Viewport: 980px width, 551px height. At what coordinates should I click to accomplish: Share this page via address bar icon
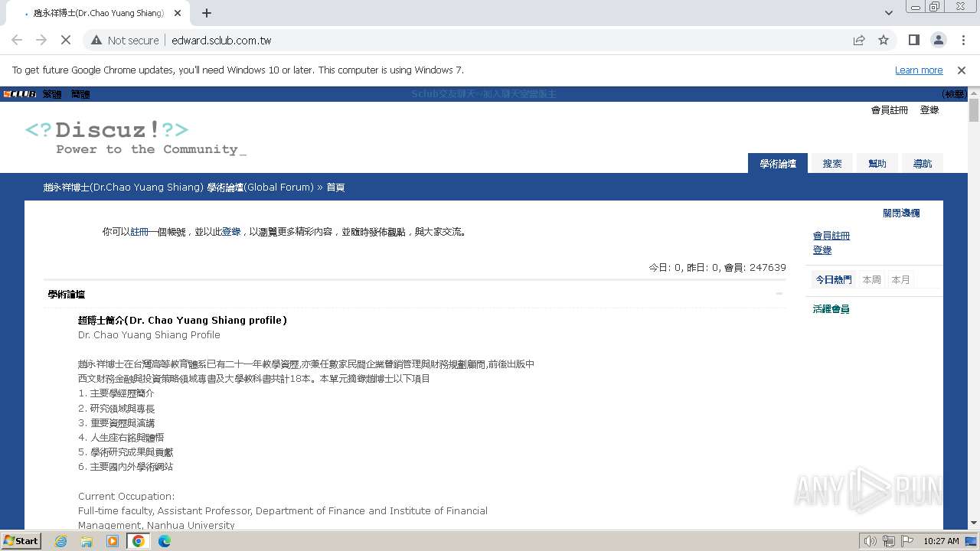[x=859, y=40]
